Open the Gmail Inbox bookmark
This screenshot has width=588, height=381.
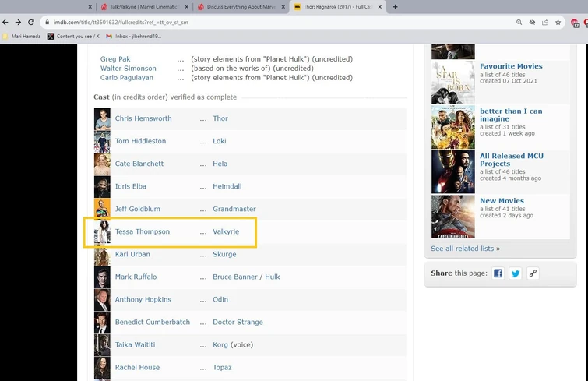(133, 37)
